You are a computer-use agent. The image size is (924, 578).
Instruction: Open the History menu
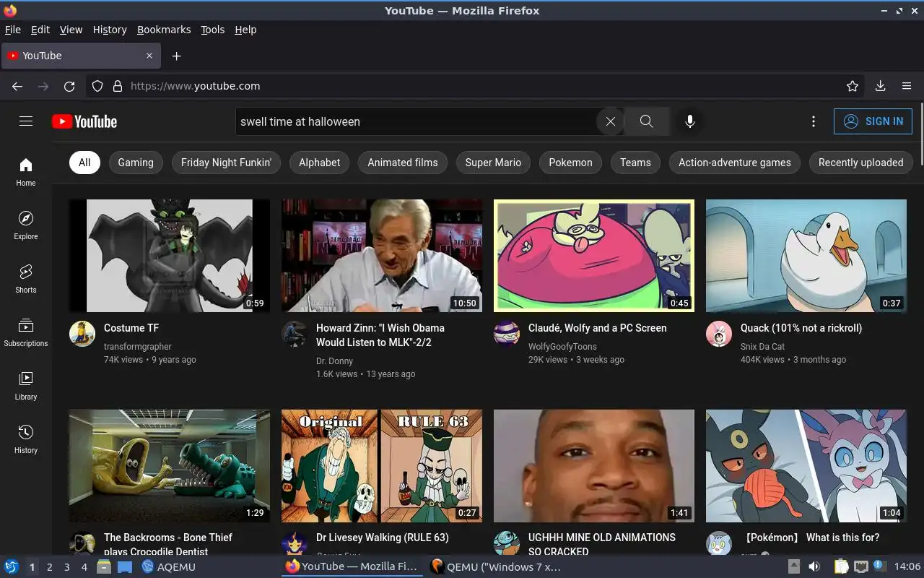point(110,30)
